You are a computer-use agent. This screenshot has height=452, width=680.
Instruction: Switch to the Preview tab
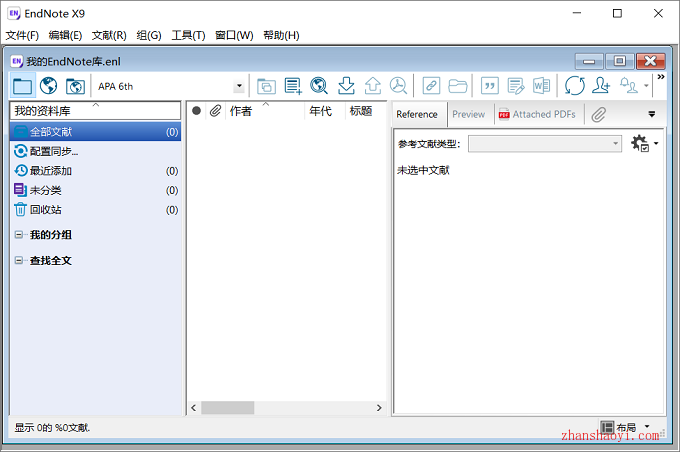pos(468,114)
